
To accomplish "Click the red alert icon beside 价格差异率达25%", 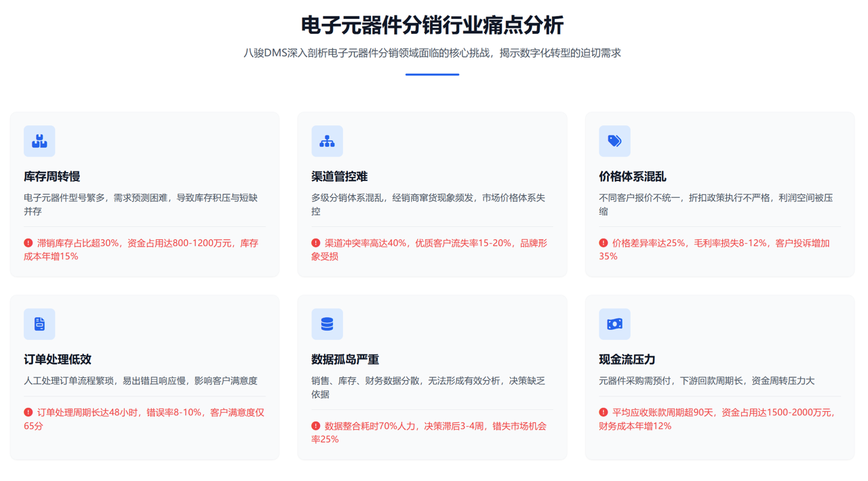I will pyautogui.click(x=604, y=243).
